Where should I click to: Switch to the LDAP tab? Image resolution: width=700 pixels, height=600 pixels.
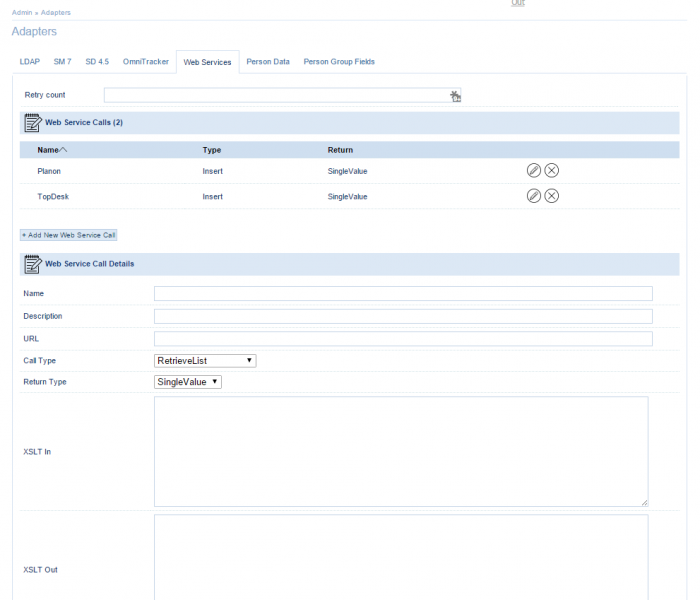click(29, 62)
